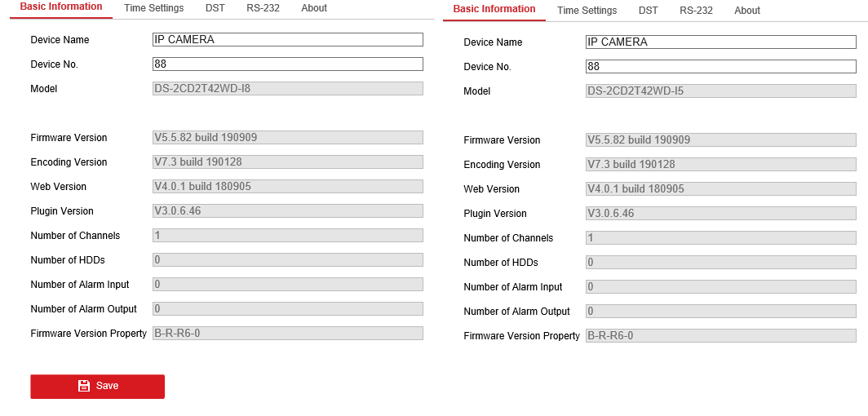The image size is (868, 416).
Task: Click Firmware Version field in left panel
Action: 287,138
